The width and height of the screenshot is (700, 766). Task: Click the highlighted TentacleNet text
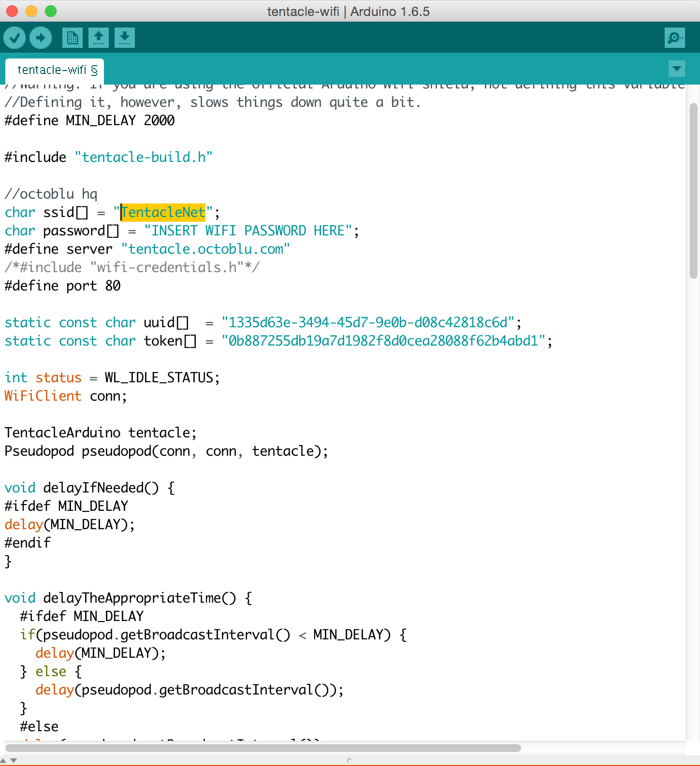tap(163, 212)
